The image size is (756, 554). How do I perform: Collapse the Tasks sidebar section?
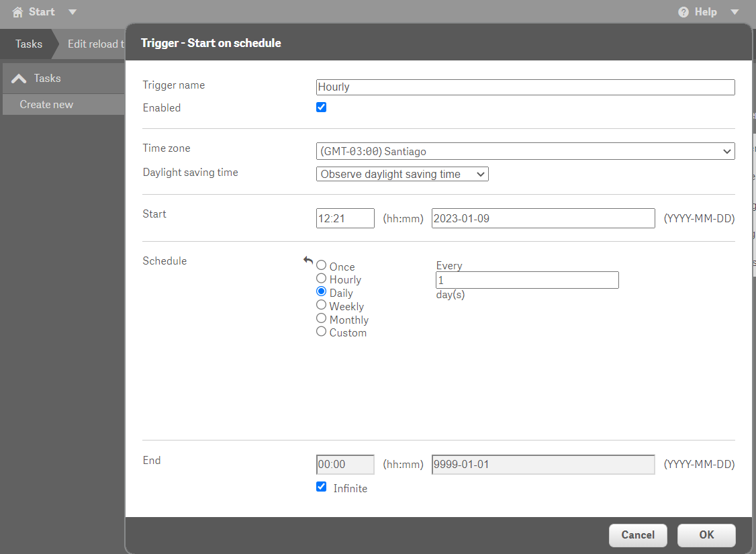point(19,78)
